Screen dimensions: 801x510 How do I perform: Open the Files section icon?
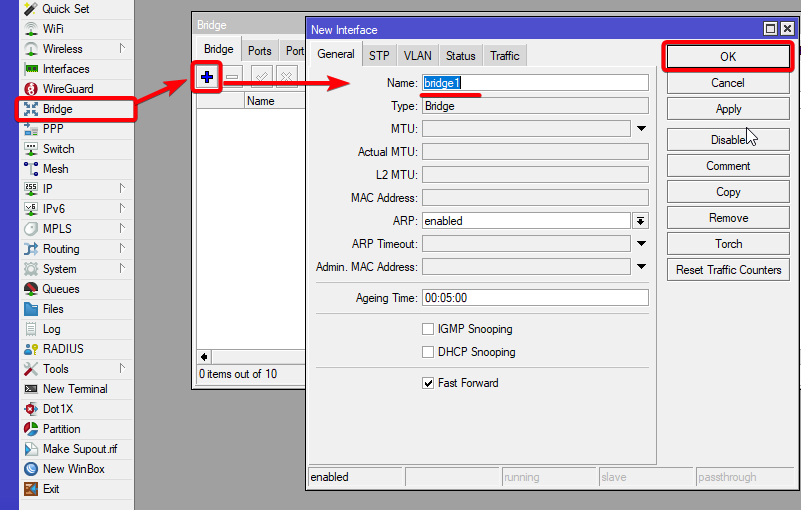pos(31,309)
